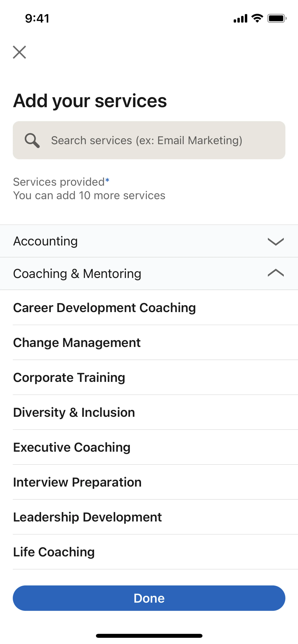Pick Executive Coaching from the list

point(72,447)
